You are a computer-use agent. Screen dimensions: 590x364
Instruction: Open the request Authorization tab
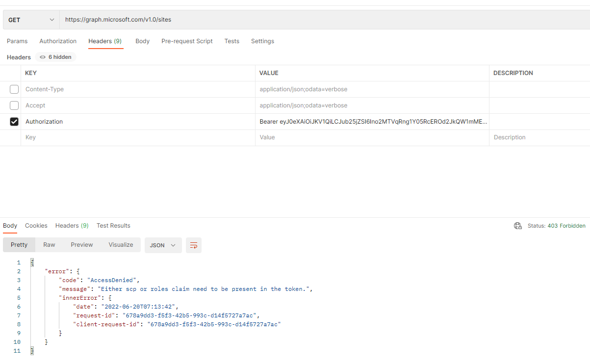pyautogui.click(x=57, y=41)
